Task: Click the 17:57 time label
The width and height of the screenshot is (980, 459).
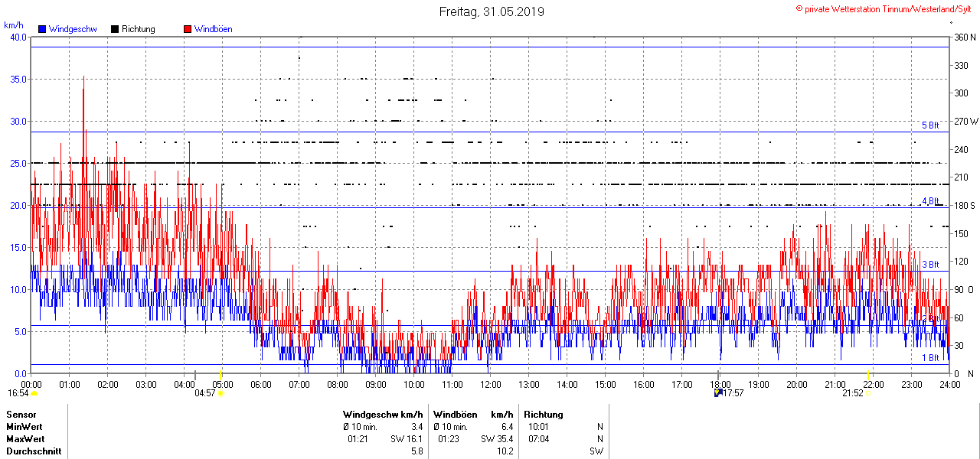Action: coord(733,393)
